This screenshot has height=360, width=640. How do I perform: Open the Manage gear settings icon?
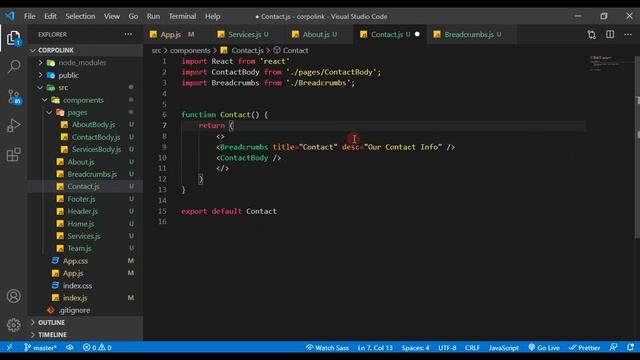click(x=13, y=325)
